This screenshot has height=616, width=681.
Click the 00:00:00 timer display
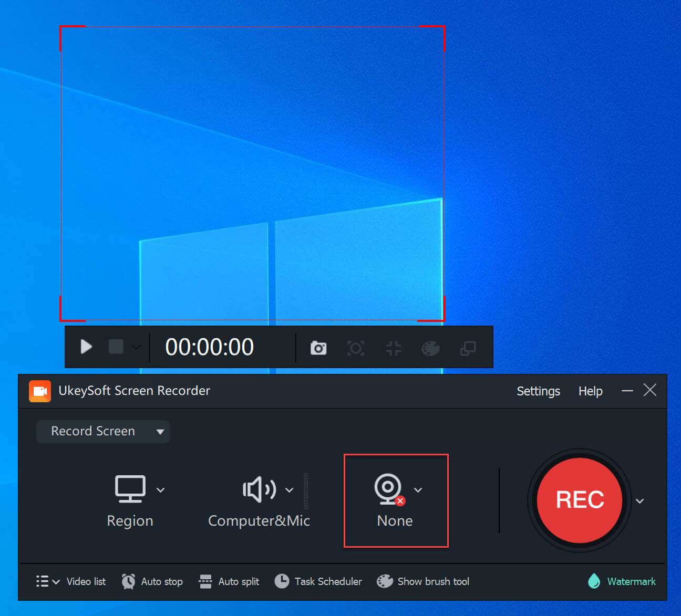point(209,347)
